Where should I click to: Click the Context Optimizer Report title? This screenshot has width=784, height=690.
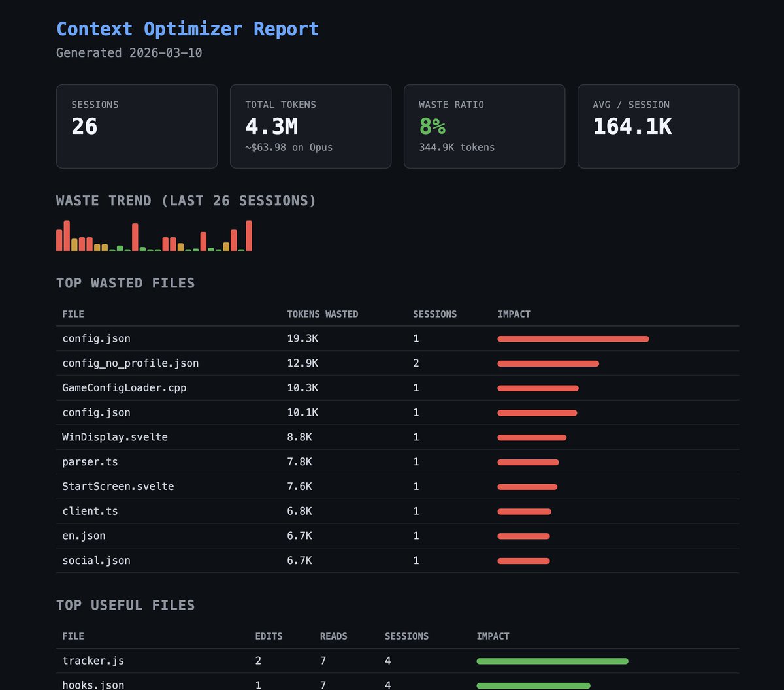[x=188, y=29]
